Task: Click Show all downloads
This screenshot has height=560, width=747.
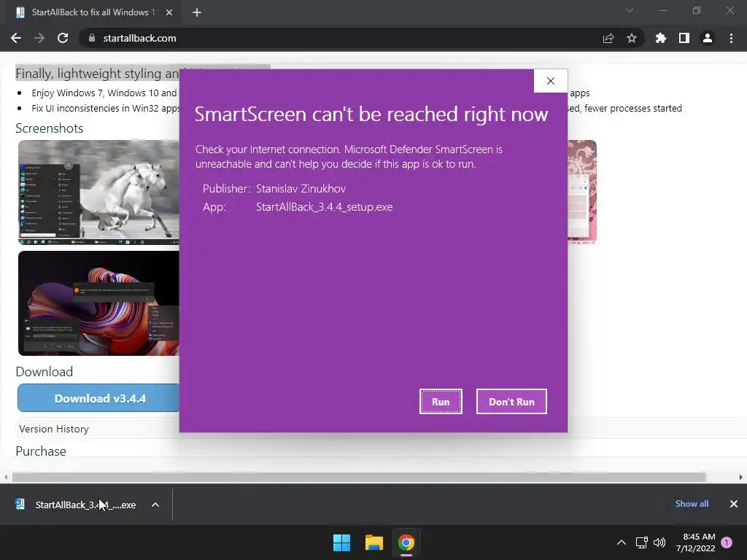Action: tap(692, 504)
